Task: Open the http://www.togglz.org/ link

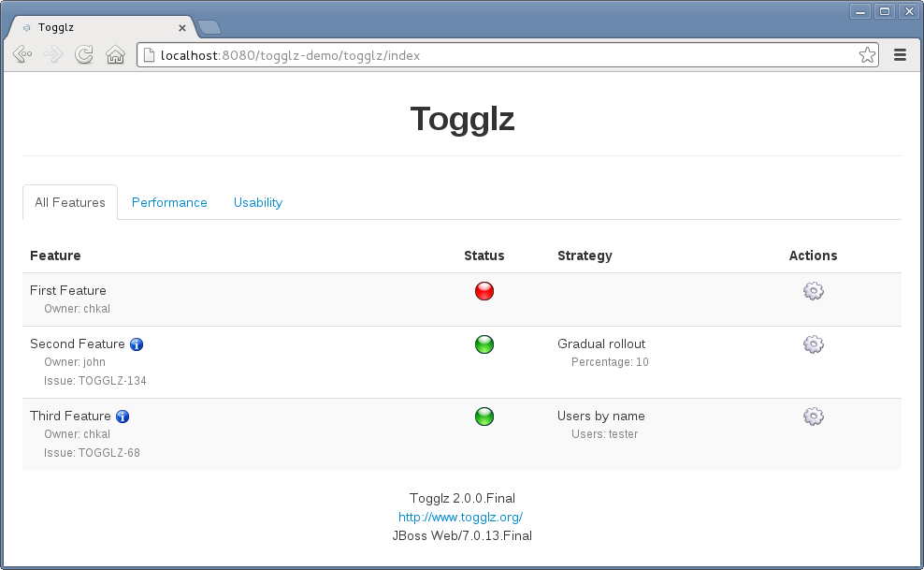Action: pyautogui.click(x=460, y=517)
